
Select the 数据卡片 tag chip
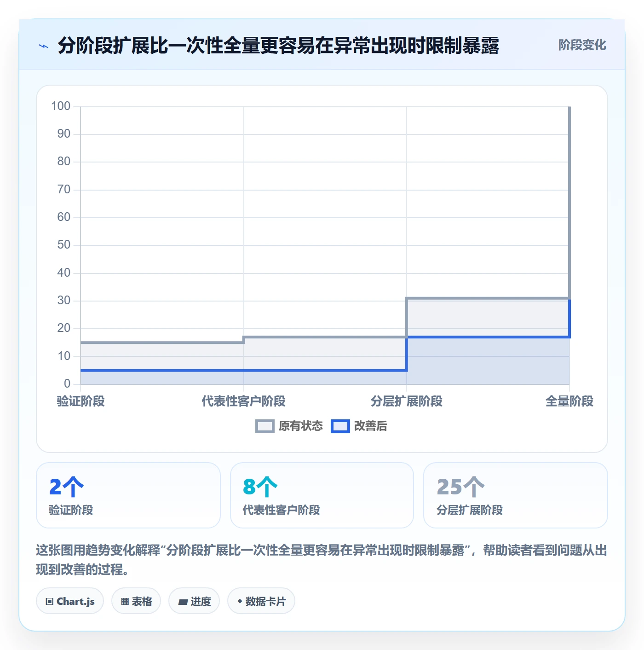pos(261,601)
